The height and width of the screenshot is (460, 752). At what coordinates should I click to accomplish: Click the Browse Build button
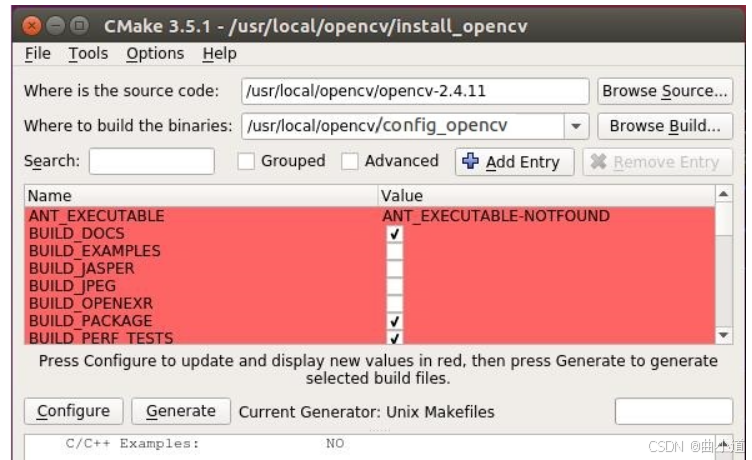click(x=665, y=126)
